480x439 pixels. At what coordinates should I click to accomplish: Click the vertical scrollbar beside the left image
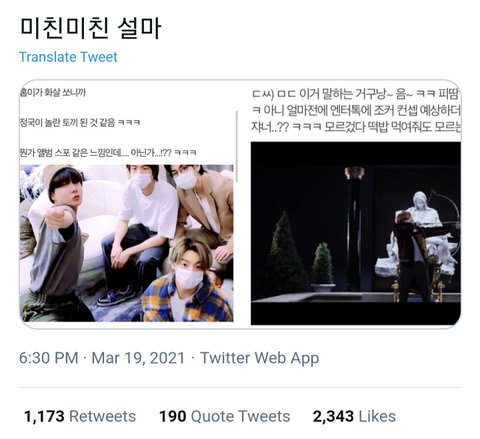[237, 147]
